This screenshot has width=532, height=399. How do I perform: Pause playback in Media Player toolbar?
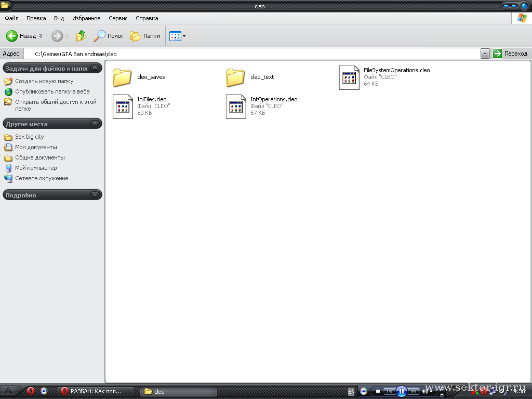pos(402,392)
